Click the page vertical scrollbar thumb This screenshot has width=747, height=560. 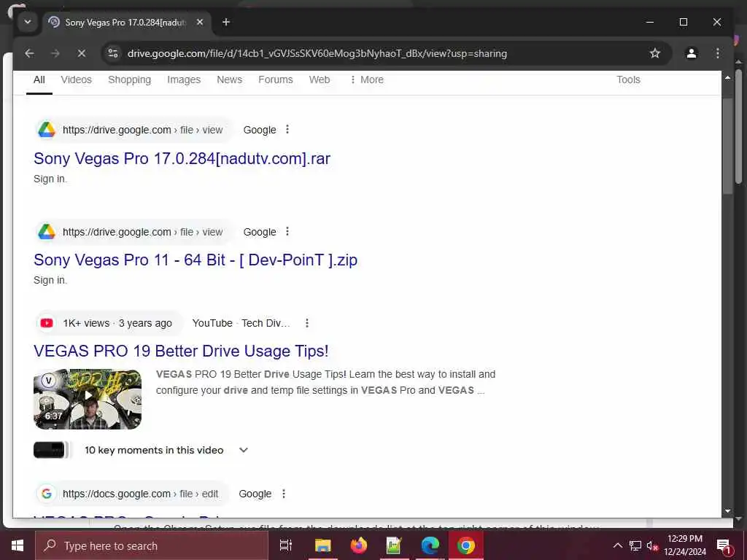(727, 146)
